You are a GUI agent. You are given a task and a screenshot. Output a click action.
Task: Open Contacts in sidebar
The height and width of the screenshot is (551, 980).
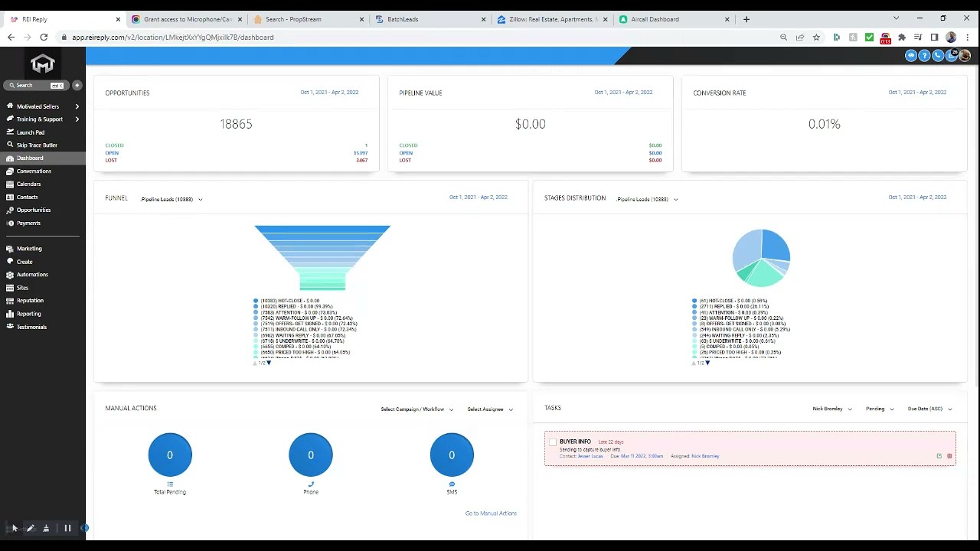(x=42, y=197)
